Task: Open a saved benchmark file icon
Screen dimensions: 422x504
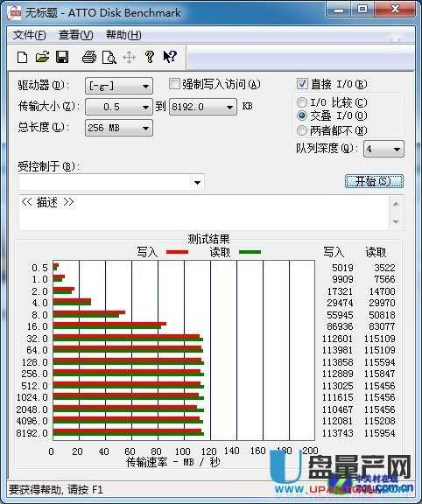Action: pos(42,57)
